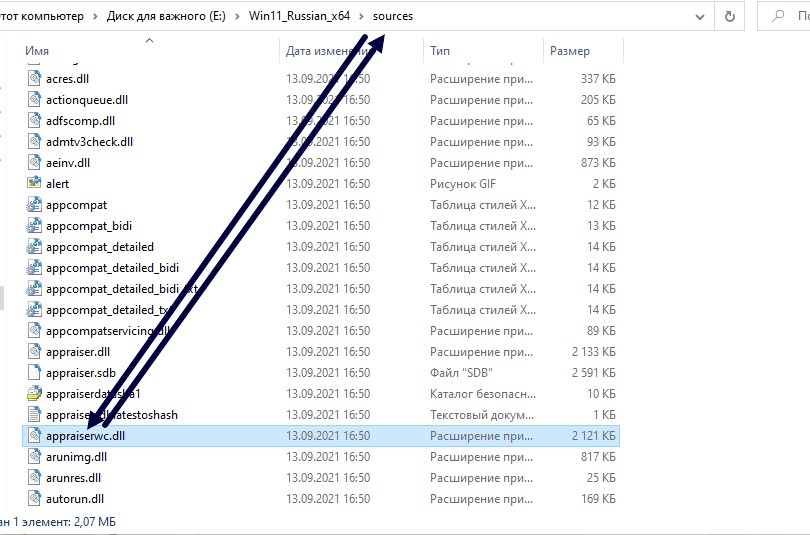Click the arunimg.dll file icon
Screen dimensions: 810x535
(35, 457)
